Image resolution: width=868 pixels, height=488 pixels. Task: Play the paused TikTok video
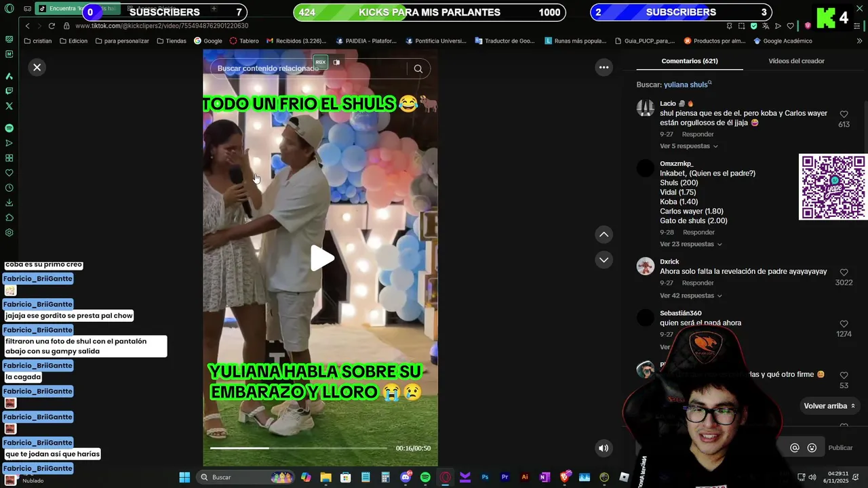coord(321,258)
